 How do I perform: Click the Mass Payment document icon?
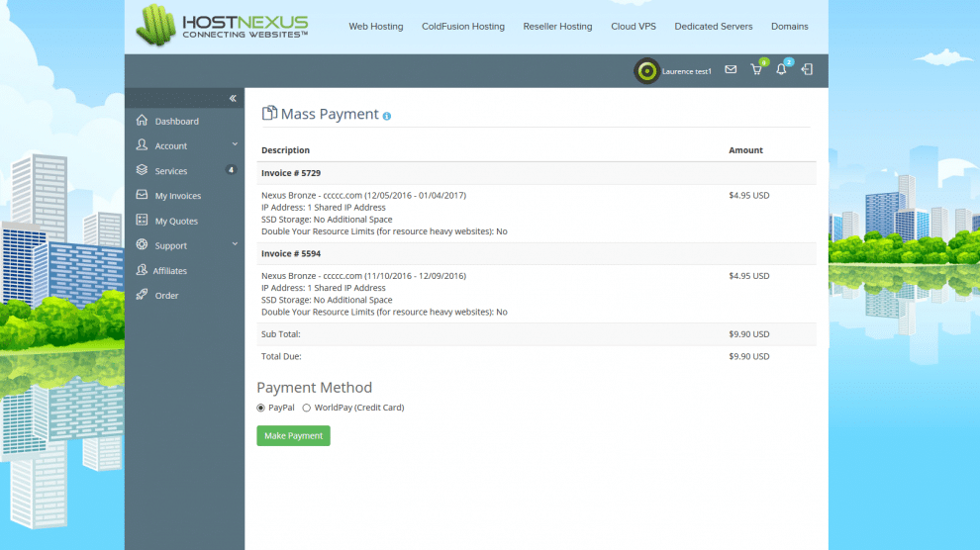coord(269,113)
